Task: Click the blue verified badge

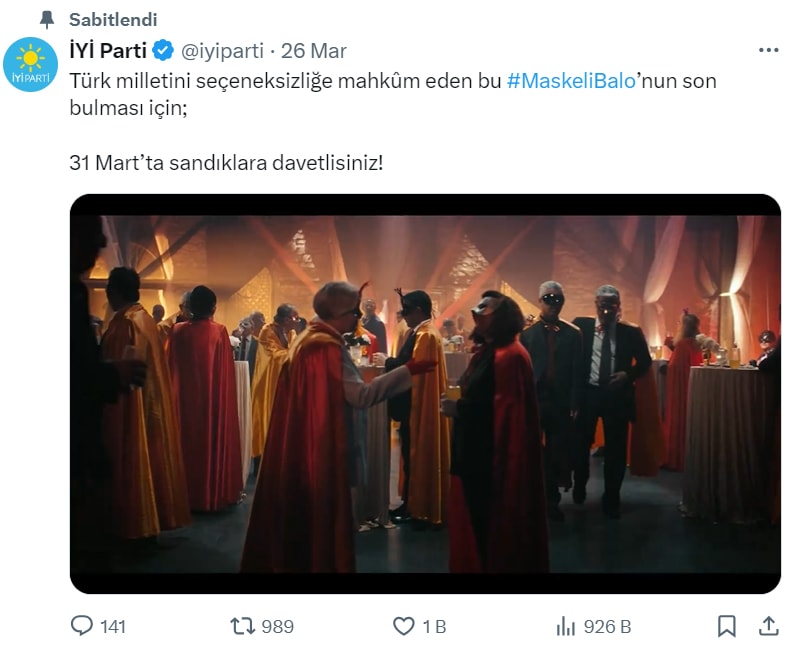Action: point(163,51)
